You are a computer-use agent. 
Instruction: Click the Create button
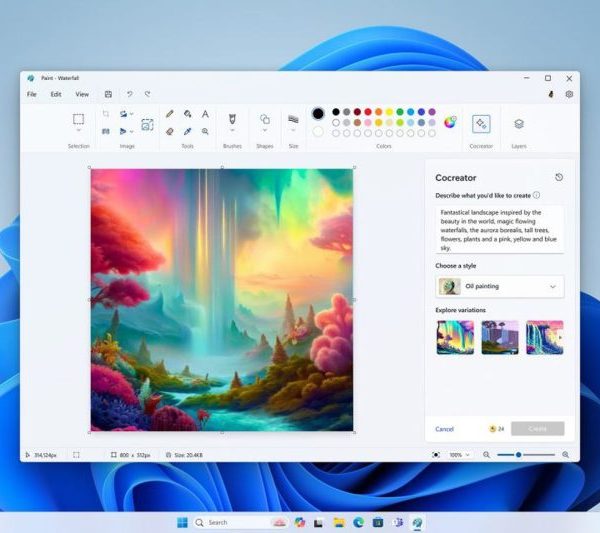pos(538,429)
